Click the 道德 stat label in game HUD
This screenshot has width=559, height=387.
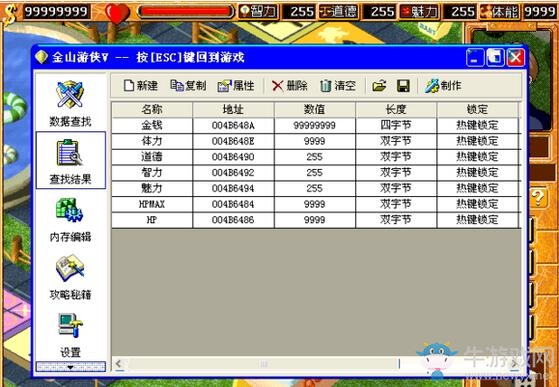coord(339,12)
